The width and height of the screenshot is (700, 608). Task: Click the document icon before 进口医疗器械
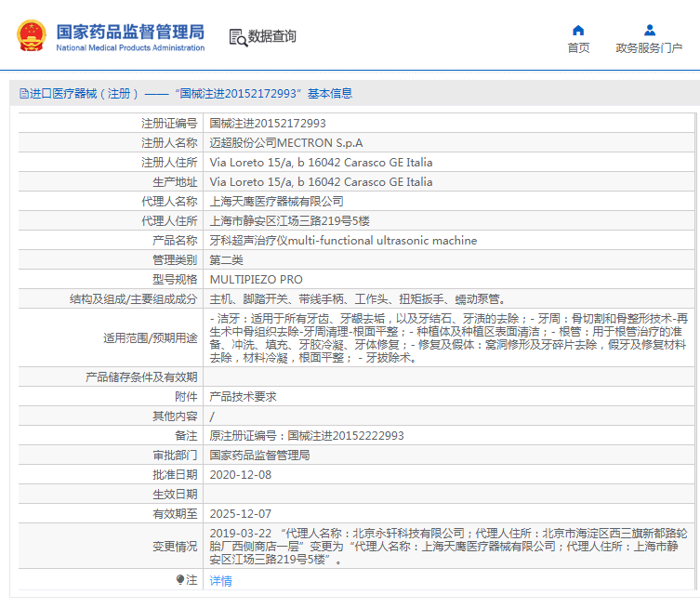pos(23,93)
